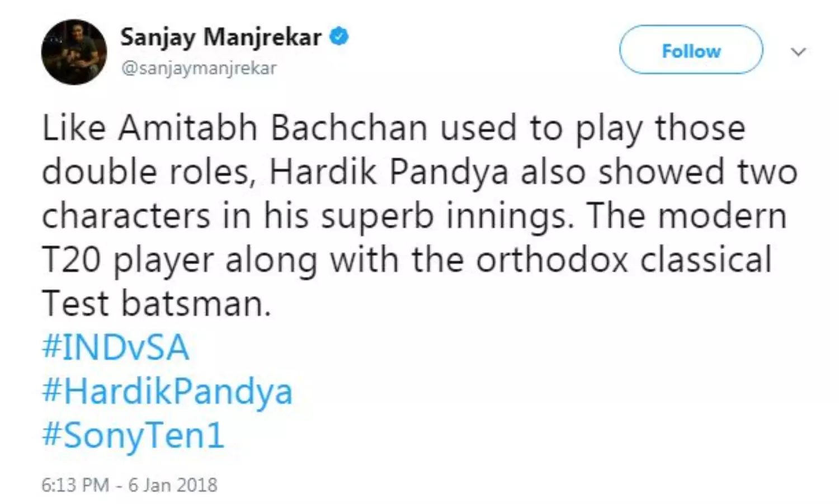839x504 pixels.
Task: Expand the tweet options chevron
Action: point(798,52)
